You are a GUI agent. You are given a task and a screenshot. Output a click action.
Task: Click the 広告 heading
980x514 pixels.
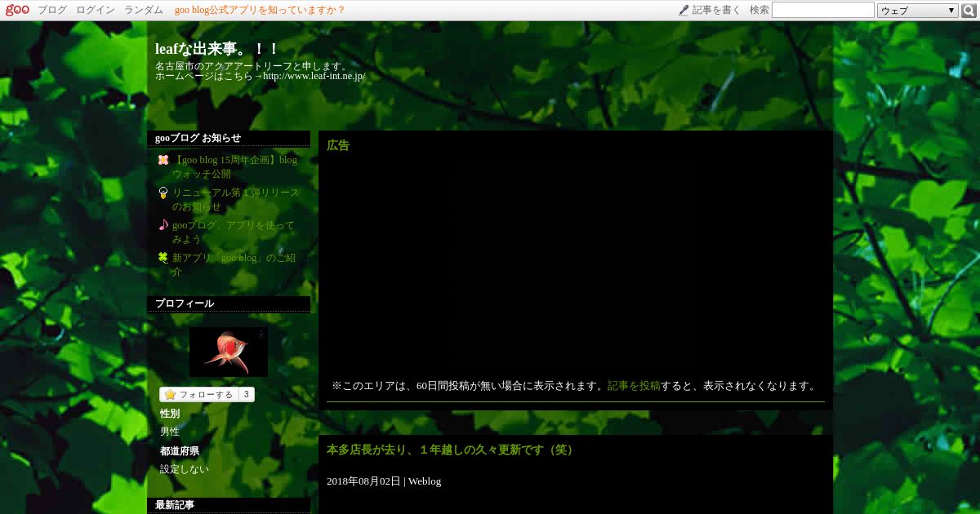coord(338,145)
